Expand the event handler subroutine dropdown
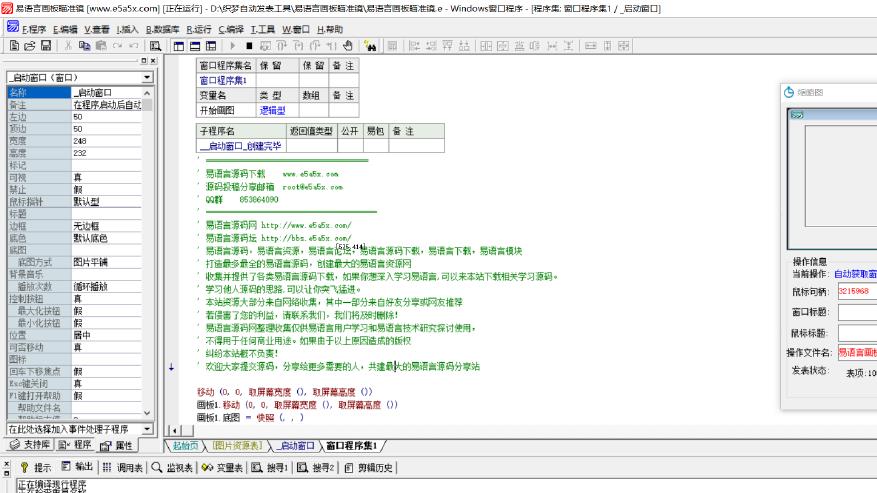The image size is (877, 493). pos(147,428)
